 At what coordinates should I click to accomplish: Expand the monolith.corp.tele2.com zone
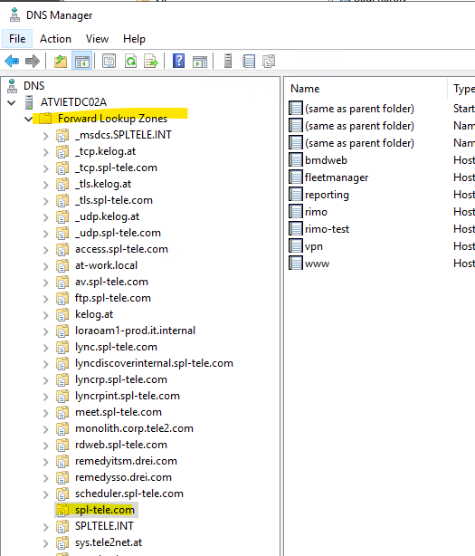pyautogui.click(x=45, y=429)
